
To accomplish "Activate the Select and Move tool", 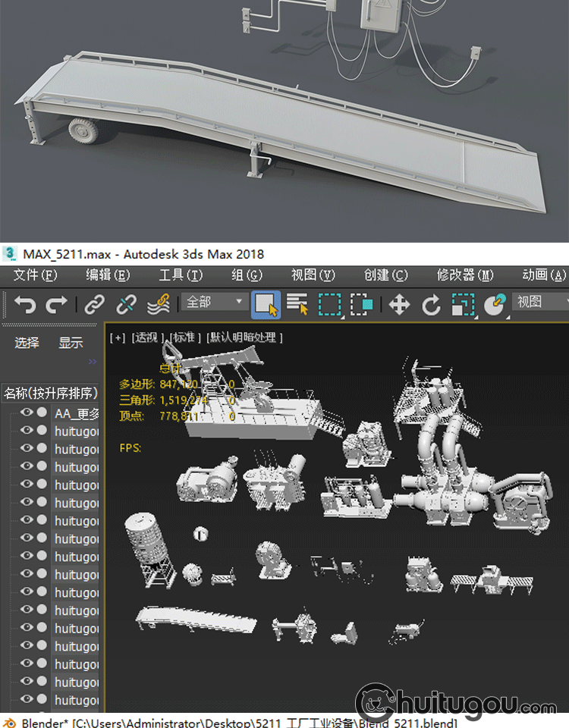I will point(399,305).
